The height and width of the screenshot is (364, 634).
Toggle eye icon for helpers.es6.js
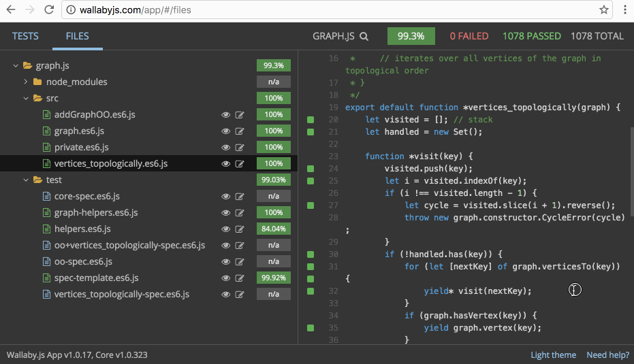click(225, 229)
